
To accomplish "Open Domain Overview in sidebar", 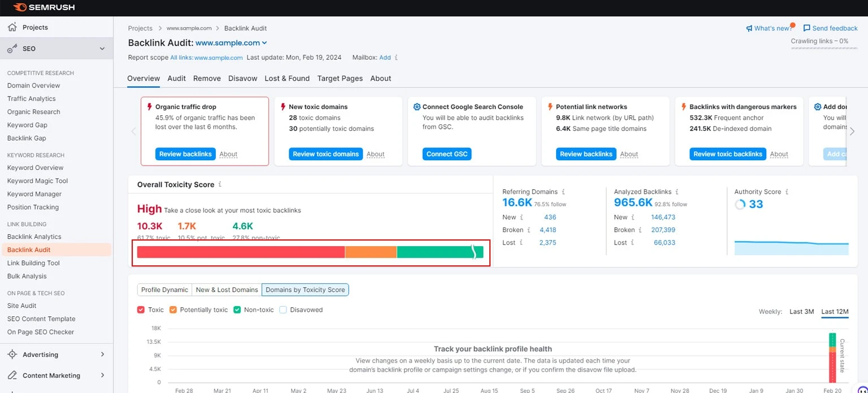I will [34, 86].
